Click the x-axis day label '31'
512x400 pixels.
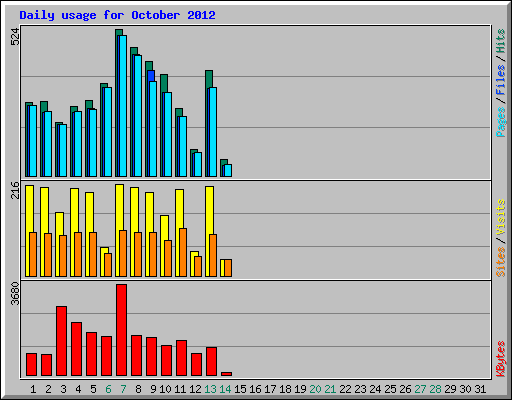480,389
